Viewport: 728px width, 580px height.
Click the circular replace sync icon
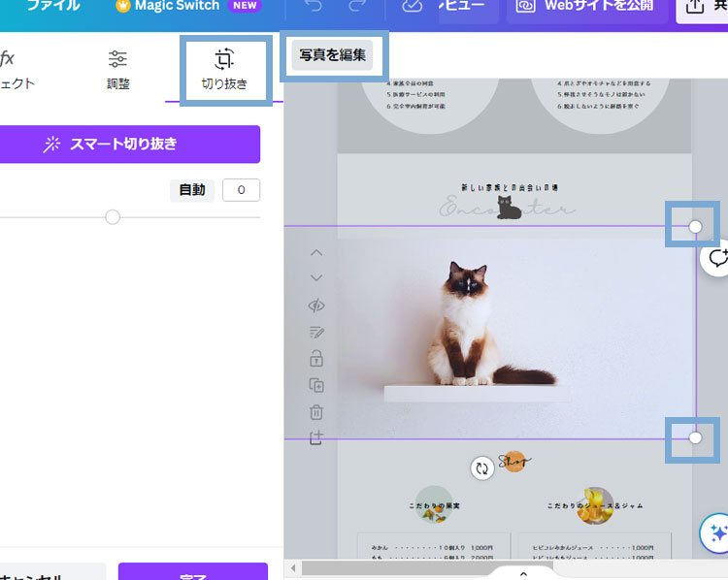click(481, 468)
